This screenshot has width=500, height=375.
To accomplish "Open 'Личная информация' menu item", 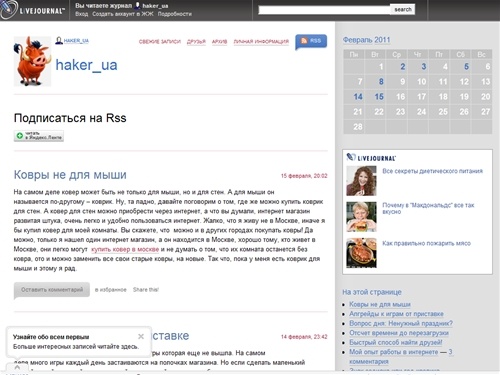I will (x=261, y=42).
